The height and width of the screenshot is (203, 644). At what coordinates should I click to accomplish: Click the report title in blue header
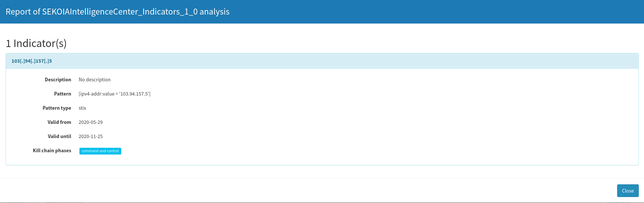[117, 12]
